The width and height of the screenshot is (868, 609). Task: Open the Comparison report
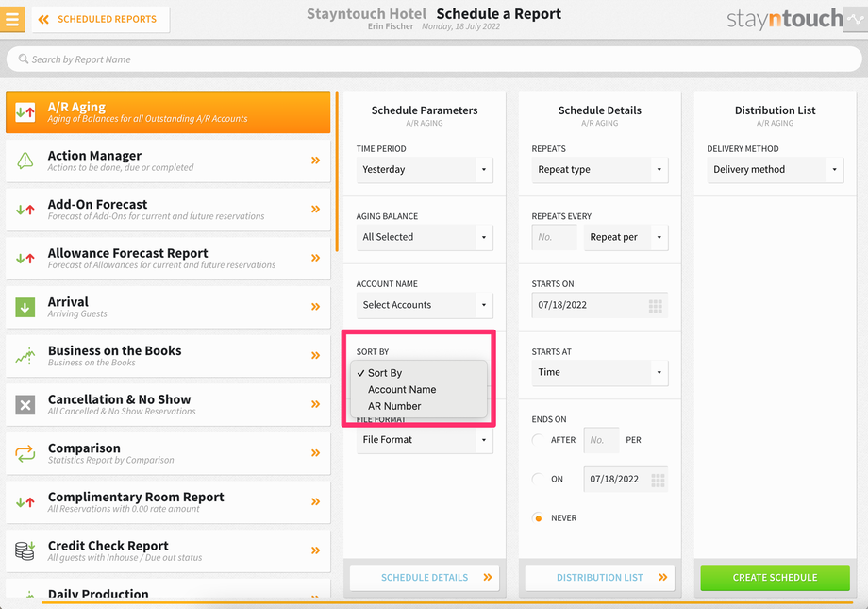[x=168, y=453]
